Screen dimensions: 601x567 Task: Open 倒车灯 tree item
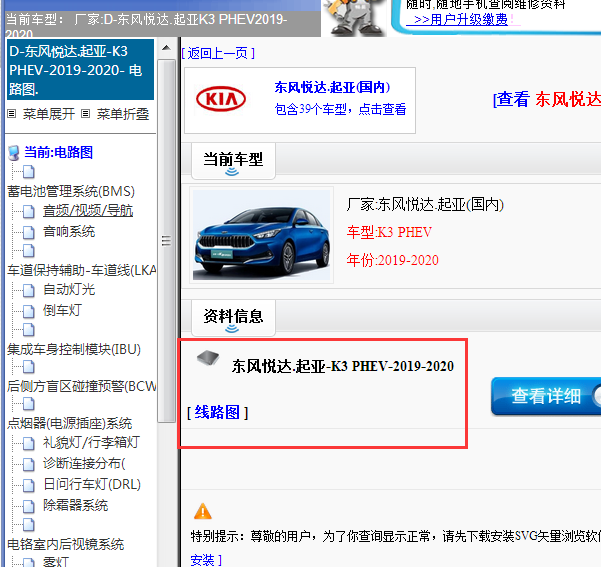[x=62, y=310]
